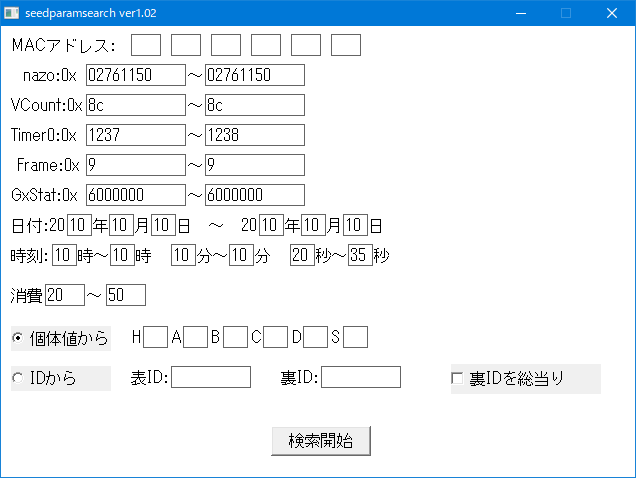The width and height of the screenshot is (636, 478).
Task: Click the seconds field showing 20
Action: [302, 255]
